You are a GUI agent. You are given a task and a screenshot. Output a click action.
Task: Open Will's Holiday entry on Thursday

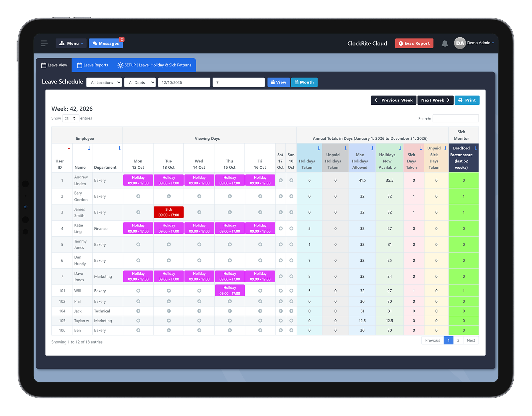pyautogui.click(x=230, y=290)
